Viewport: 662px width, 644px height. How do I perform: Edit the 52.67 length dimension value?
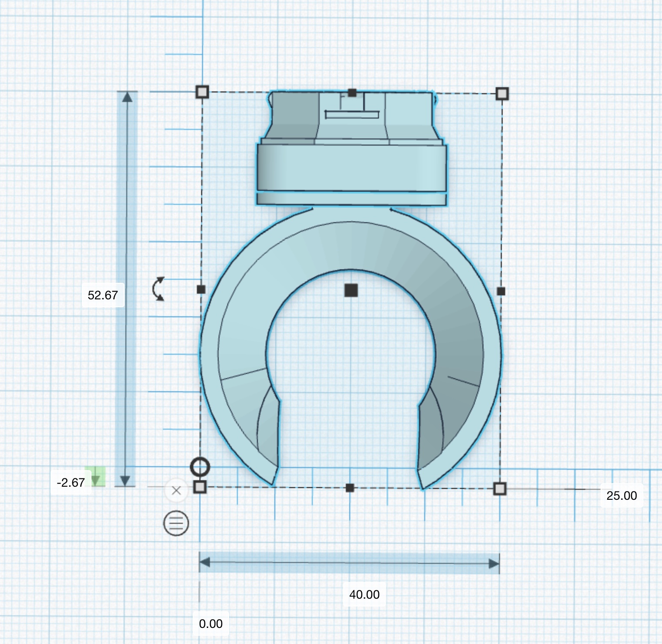(x=103, y=295)
